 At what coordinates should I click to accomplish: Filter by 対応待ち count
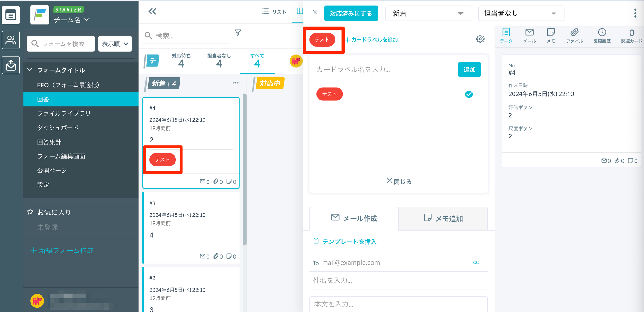coord(181,61)
